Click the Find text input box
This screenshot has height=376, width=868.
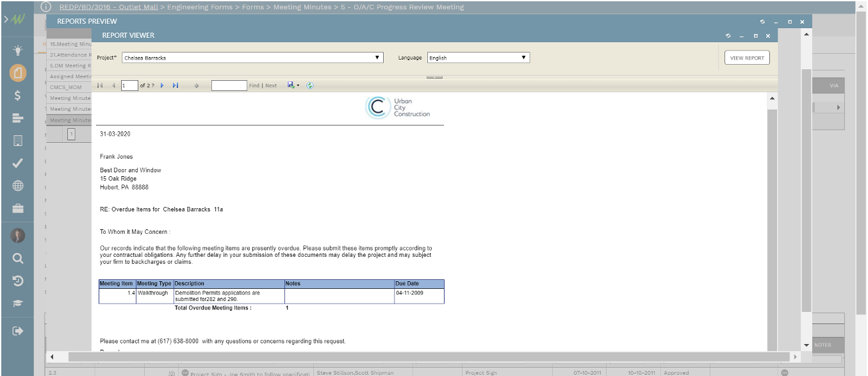coord(229,85)
